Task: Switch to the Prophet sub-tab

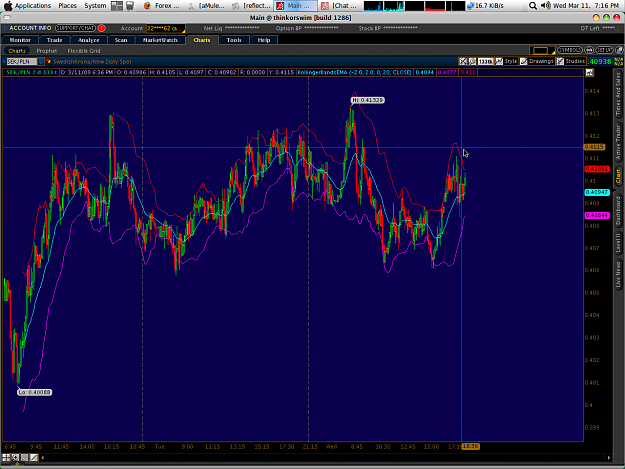Action: coord(47,51)
